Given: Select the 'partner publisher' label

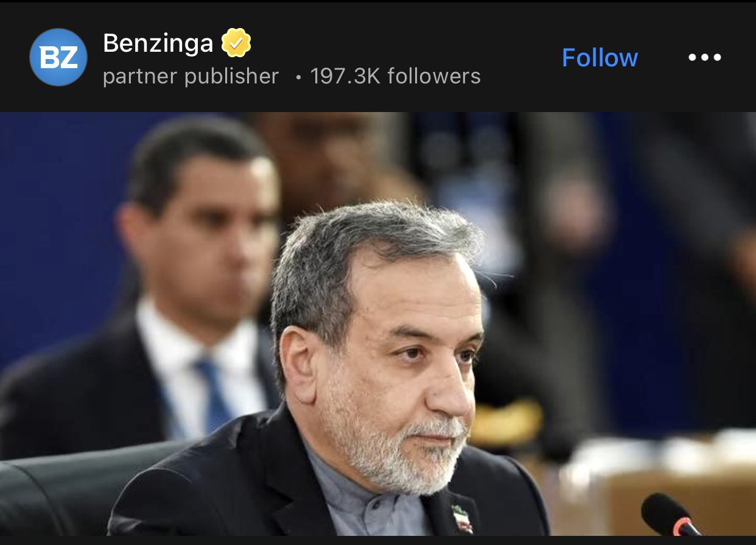Looking at the screenshot, I should 191,76.
